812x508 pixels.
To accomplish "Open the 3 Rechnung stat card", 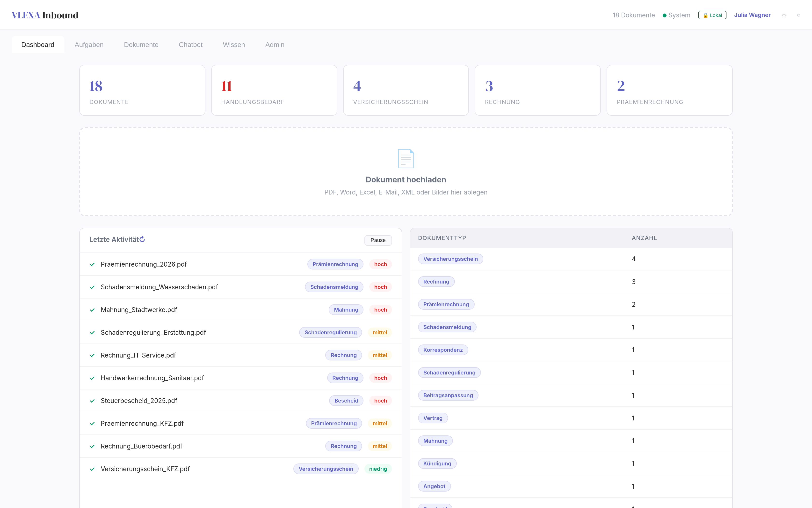I will [537, 90].
